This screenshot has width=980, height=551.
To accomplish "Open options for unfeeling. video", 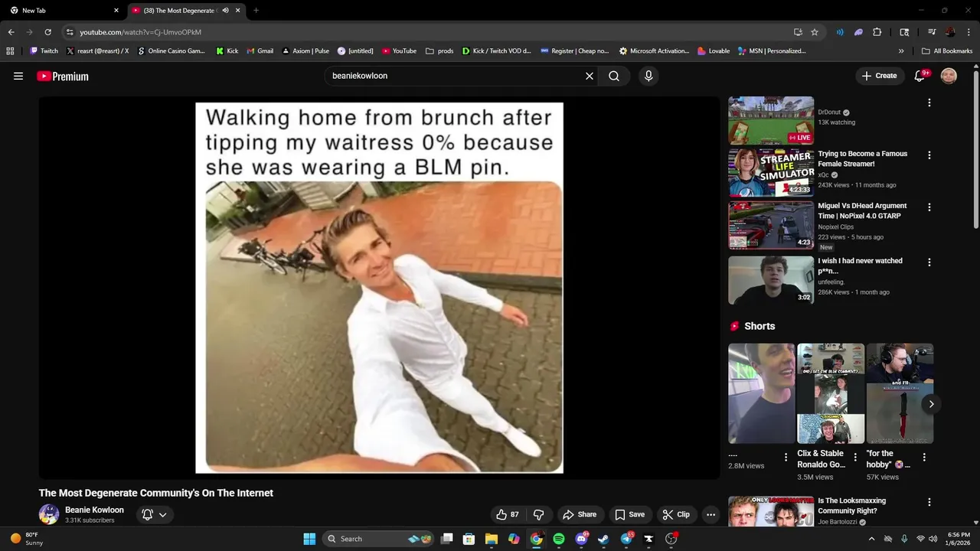I will tap(929, 262).
